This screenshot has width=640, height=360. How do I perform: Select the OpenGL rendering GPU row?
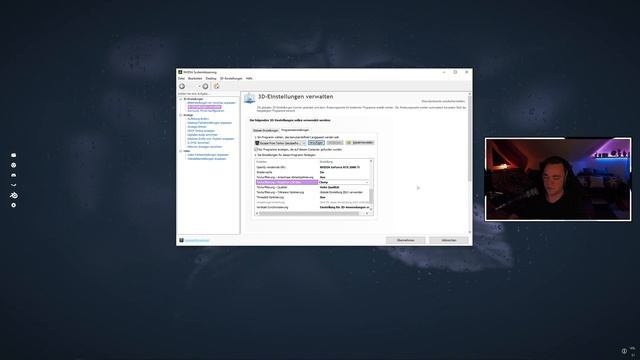(312, 167)
